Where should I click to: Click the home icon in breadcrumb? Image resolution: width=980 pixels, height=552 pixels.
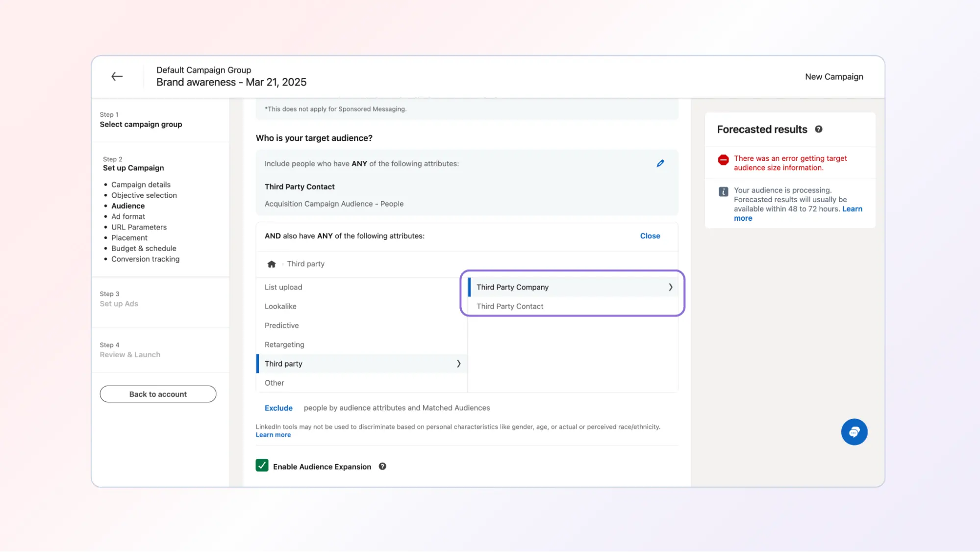click(x=272, y=264)
